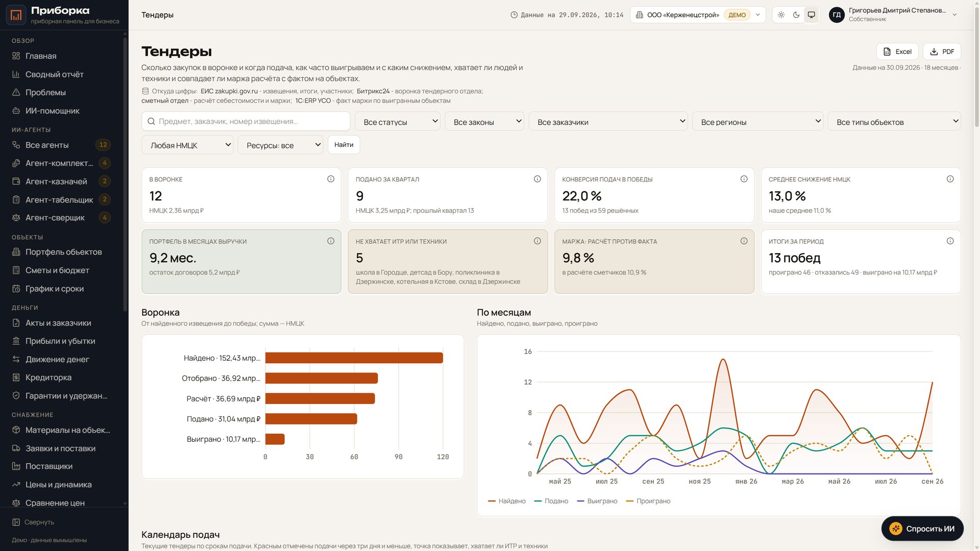Click the tender search input field

[x=246, y=121]
